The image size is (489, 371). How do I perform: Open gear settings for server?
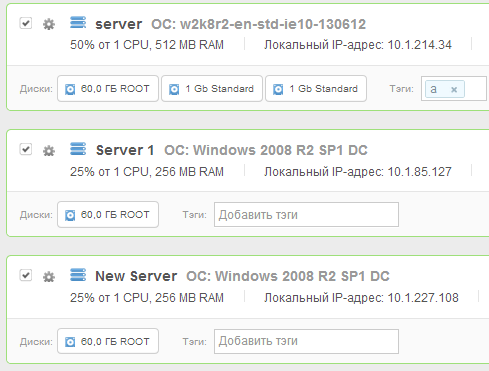(x=49, y=24)
